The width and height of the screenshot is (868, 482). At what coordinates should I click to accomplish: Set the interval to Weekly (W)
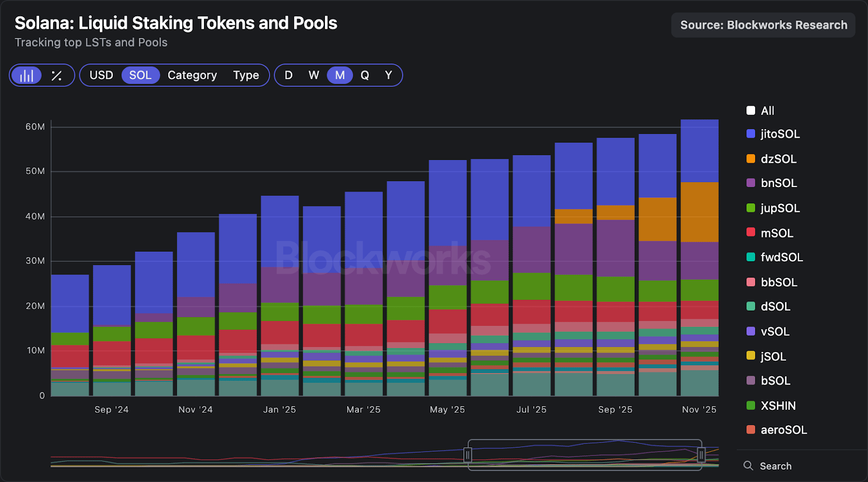[314, 75]
